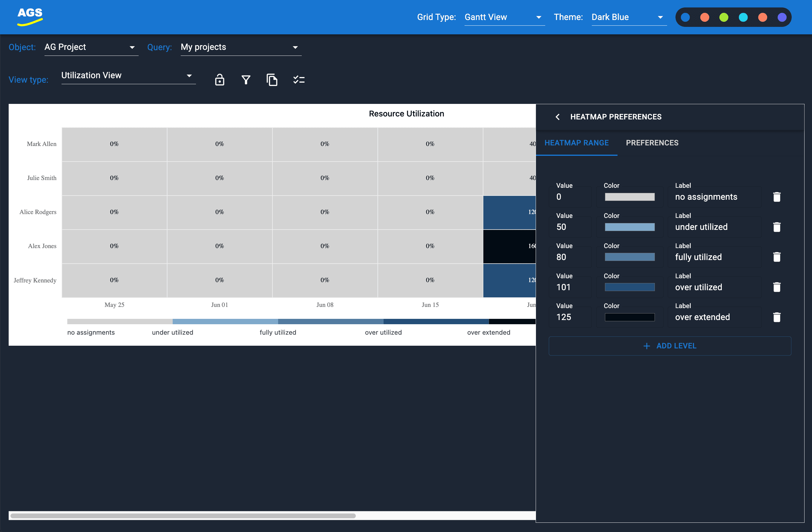Pick the color swatch for 'fully utilized'

pos(629,257)
